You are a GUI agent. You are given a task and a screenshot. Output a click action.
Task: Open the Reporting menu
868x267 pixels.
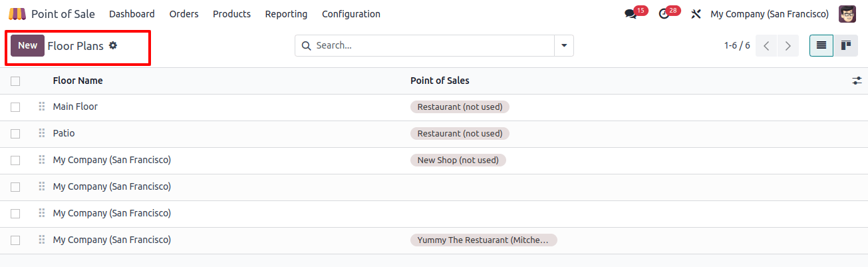click(286, 14)
